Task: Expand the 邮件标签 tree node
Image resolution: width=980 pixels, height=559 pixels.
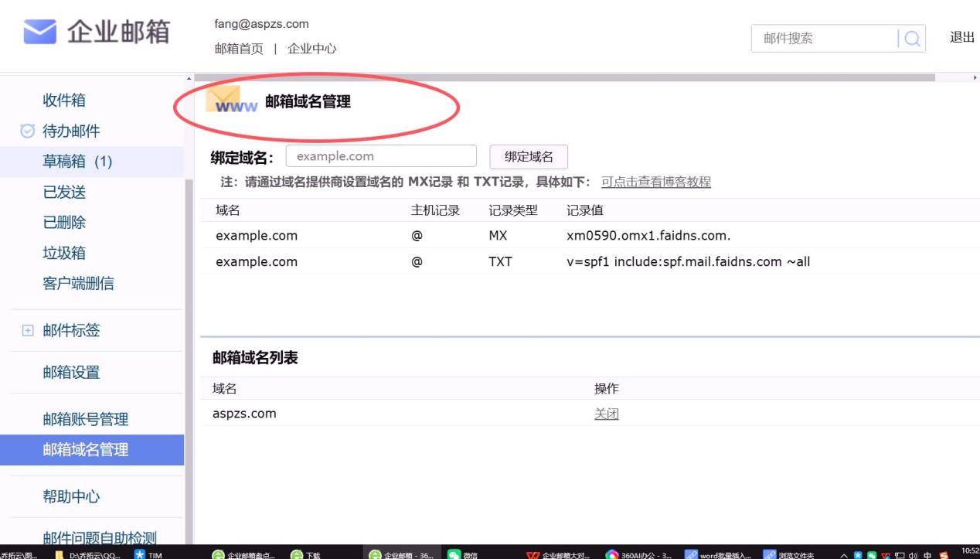Action: point(28,331)
